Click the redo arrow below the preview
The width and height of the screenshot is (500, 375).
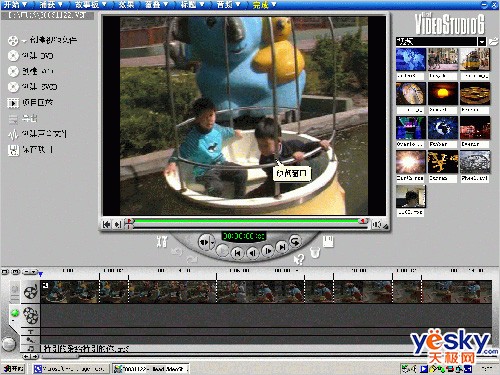click(x=192, y=258)
